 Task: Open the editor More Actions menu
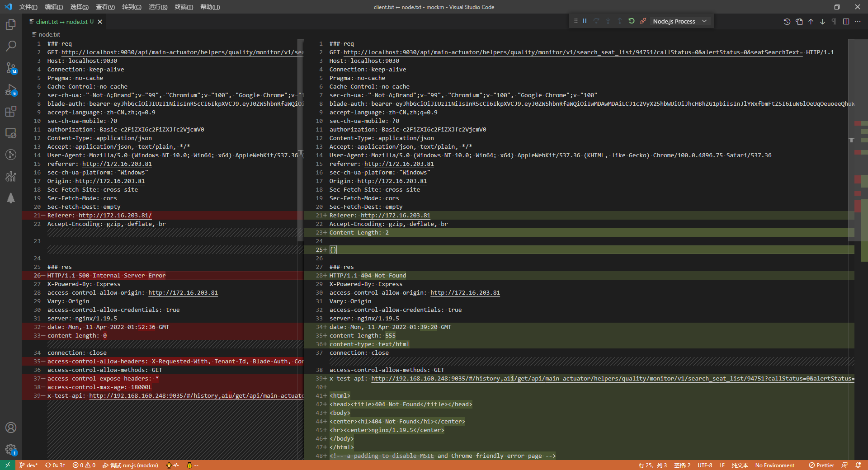click(x=858, y=21)
